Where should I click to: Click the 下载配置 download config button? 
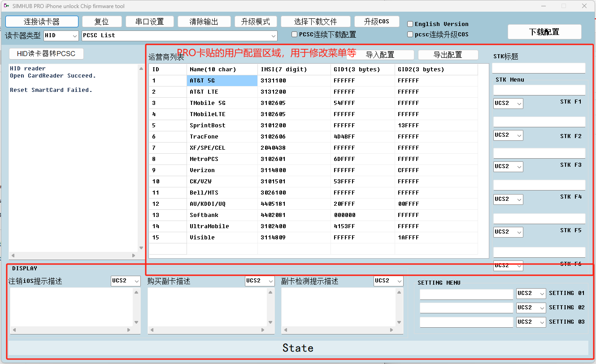click(x=544, y=32)
